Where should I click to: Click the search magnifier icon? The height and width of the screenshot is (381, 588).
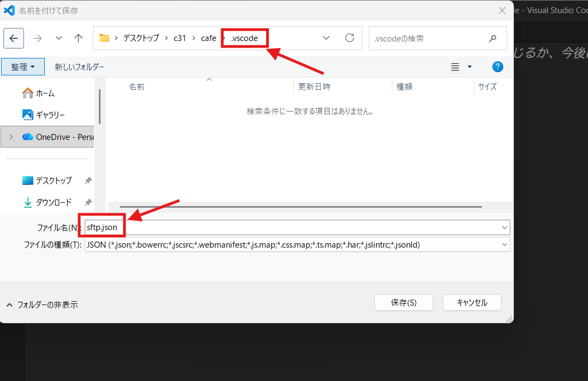[x=492, y=38]
